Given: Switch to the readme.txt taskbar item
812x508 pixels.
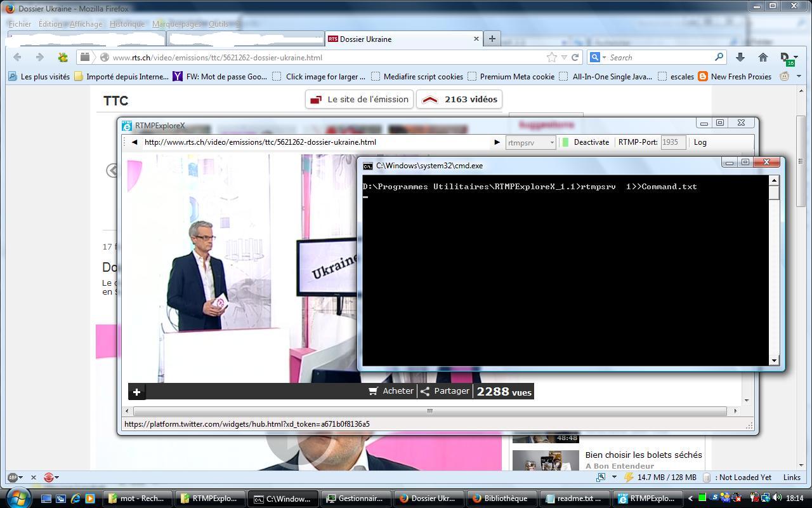Looking at the screenshot, I should (574, 498).
